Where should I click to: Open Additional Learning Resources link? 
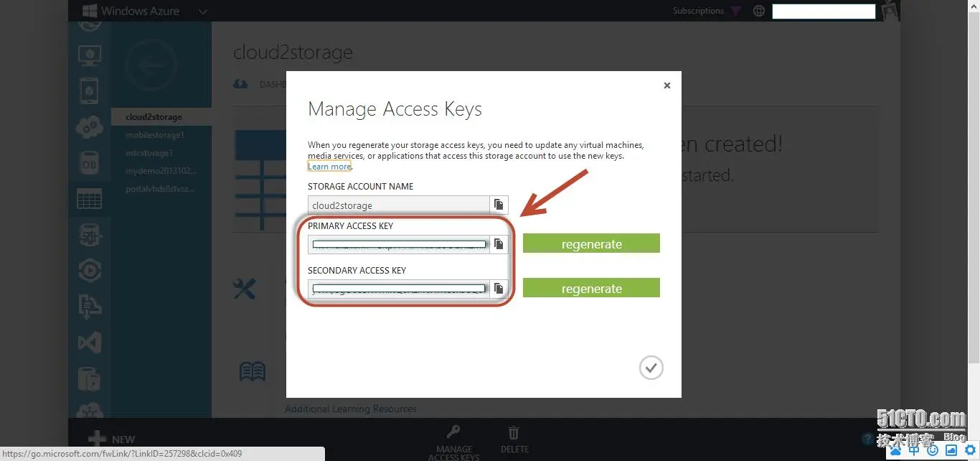point(351,409)
